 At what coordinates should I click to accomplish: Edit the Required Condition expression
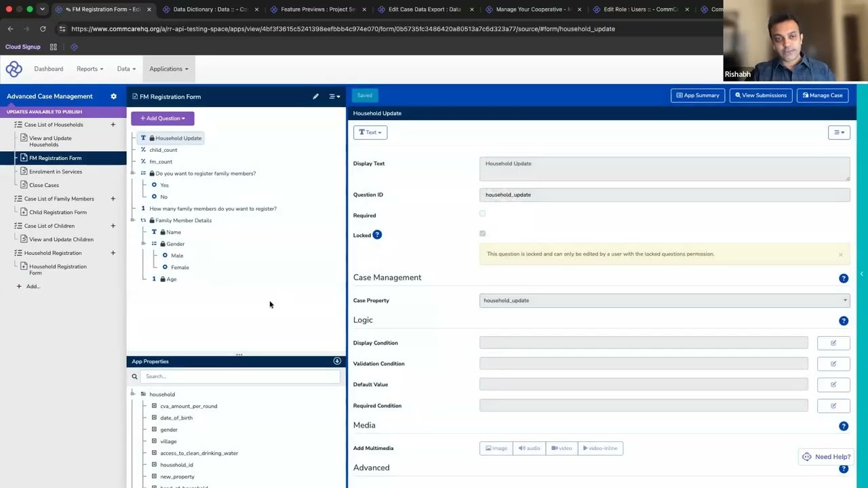click(x=833, y=405)
